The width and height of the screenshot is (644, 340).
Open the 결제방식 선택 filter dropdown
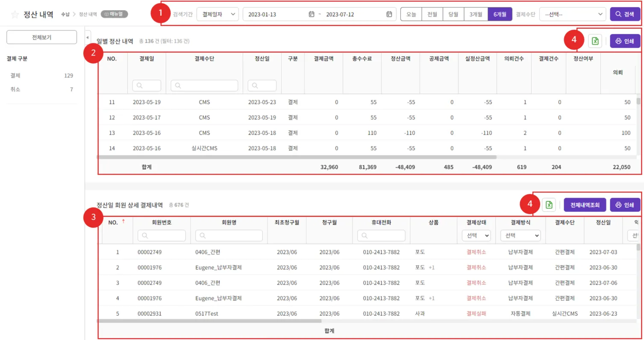pyautogui.click(x=520, y=235)
